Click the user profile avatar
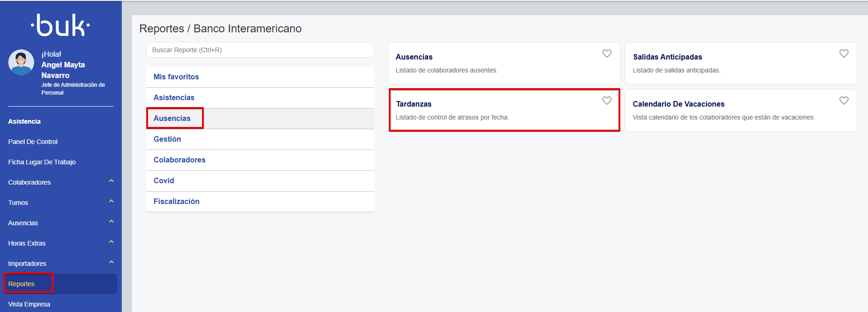 point(21,62)
